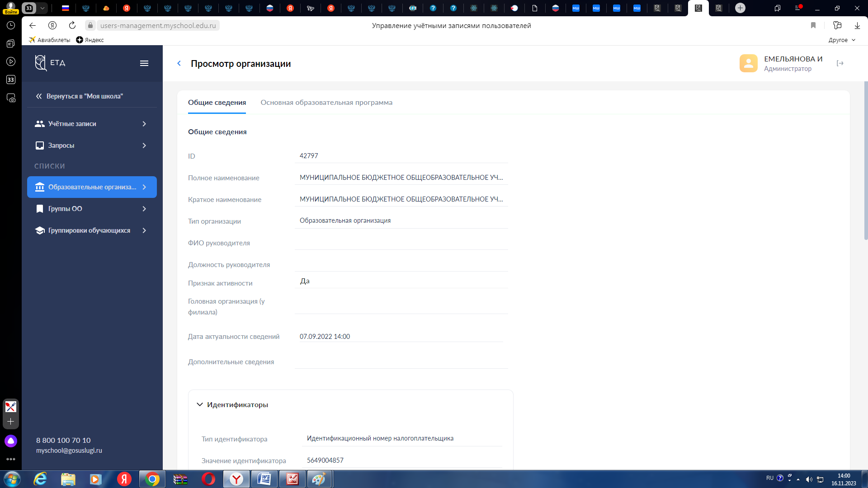Open Paint from the taskbar
Screen dimensions: 868x488
[x=319, y=479]
